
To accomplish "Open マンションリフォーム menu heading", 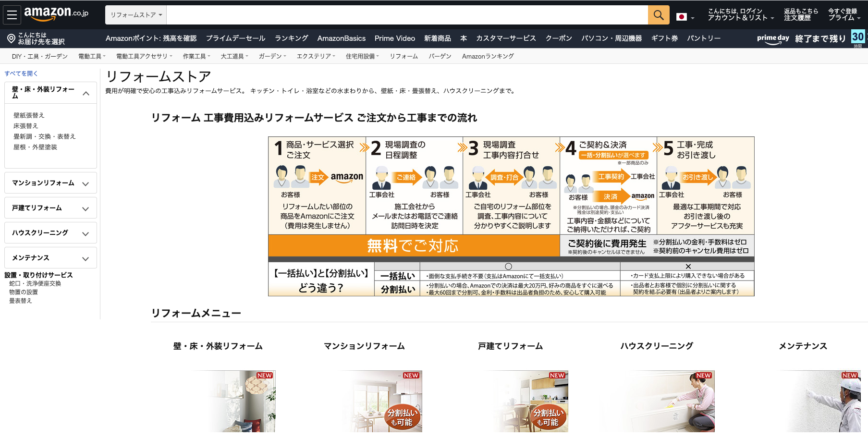I will click(x=364, y=346).
